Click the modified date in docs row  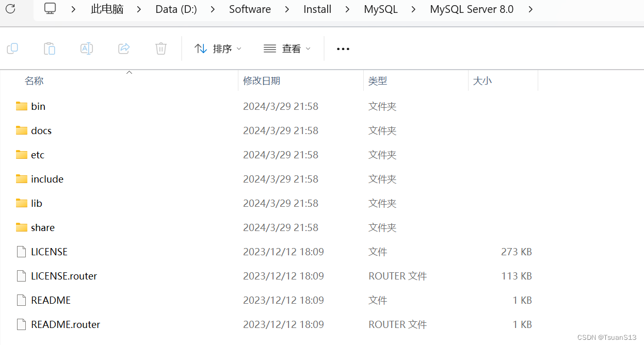[281, 130]
